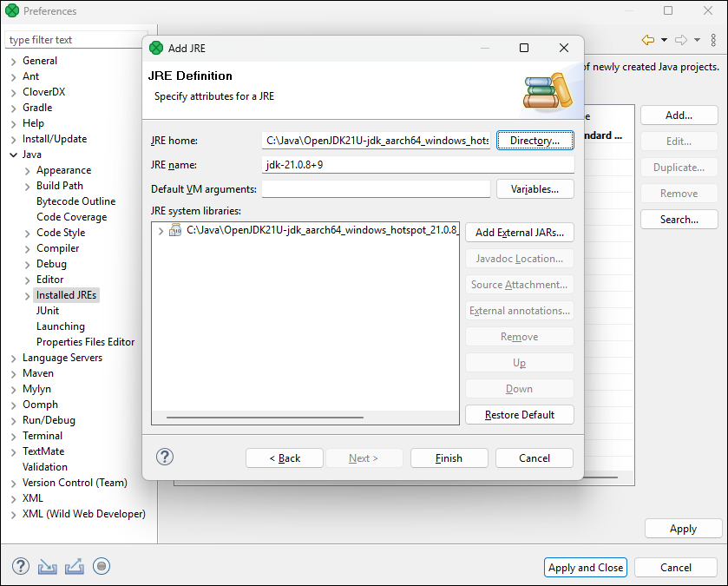728x586 pixels.
Task: Click the JAR library icon in system libraries
Action: (176, 231)
